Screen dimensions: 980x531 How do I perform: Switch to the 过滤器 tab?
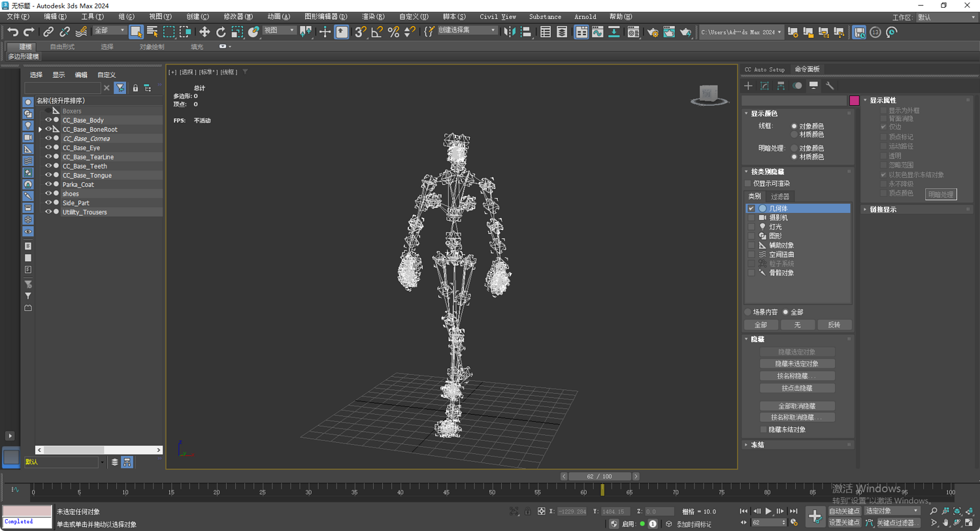tap(779, 197)
